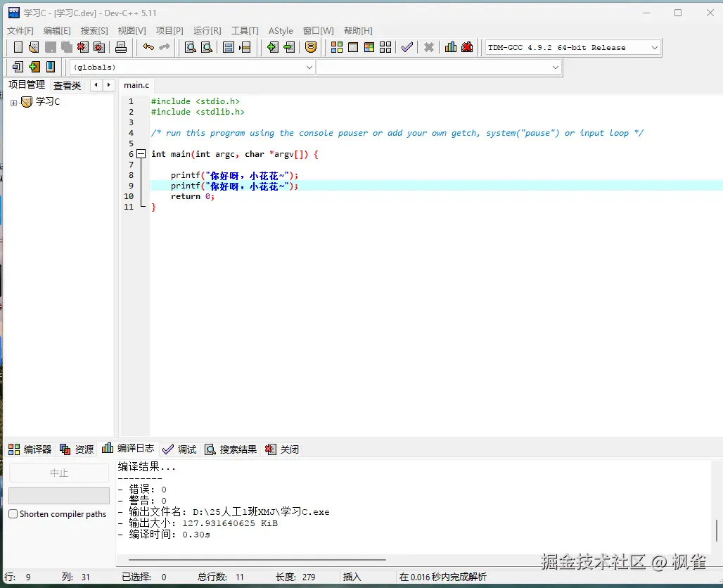The height and width of the screenshot is (588, 723).
Task: Open the 运行[R] menu
Action: (207, 30)
